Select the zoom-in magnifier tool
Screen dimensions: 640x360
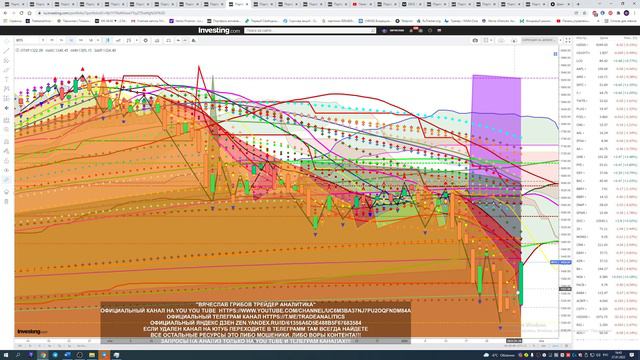(6, 129)
